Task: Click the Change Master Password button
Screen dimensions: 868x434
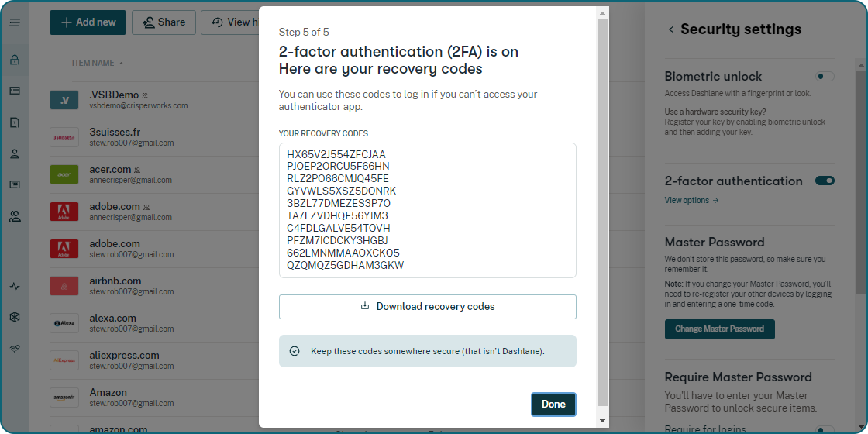Action: [x=719, y=329]
